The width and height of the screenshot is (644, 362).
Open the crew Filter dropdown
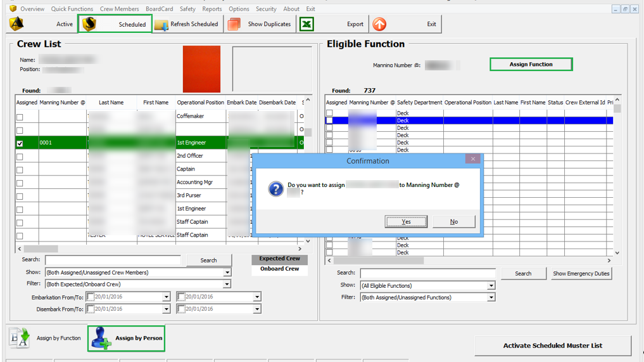pyautogui.click(x=227, y=284)
